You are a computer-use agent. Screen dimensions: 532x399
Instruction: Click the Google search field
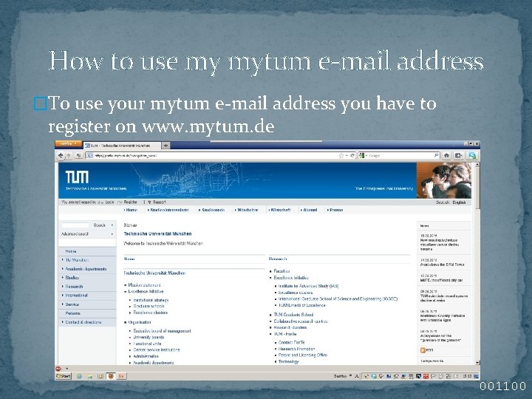pos(400,155)
